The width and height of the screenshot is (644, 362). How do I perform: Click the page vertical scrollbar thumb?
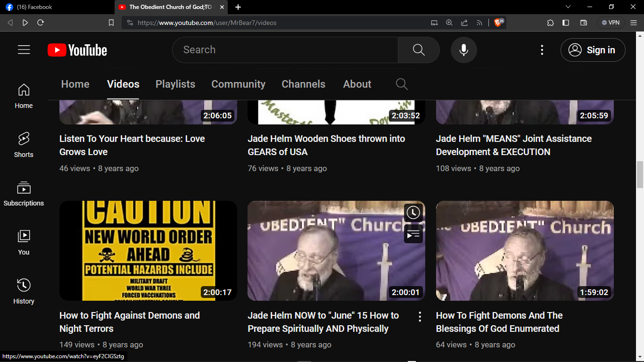[640, 174]
